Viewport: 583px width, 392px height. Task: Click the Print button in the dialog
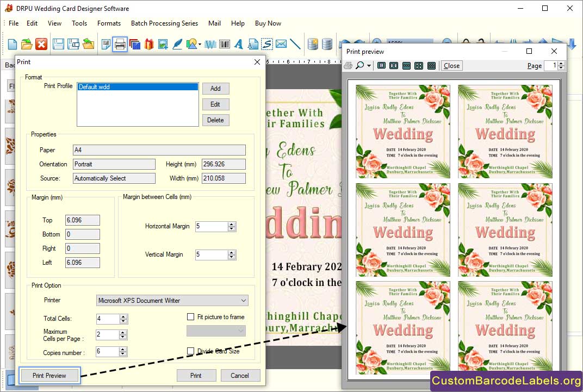tap(196, 376)
